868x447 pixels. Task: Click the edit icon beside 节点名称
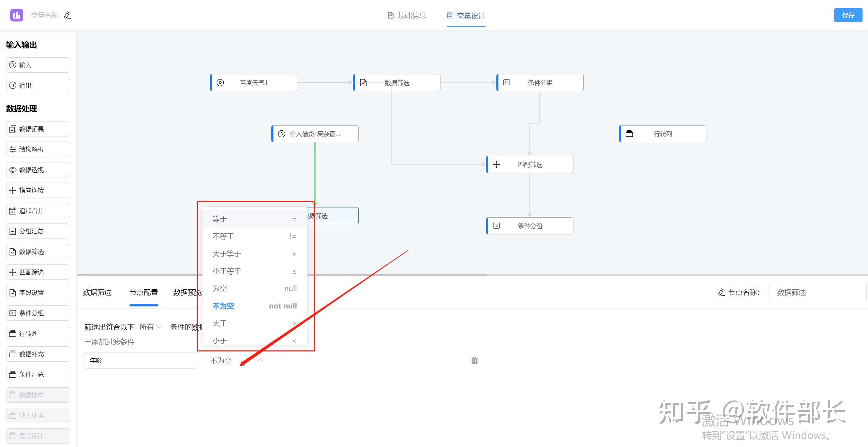point(721,292)
